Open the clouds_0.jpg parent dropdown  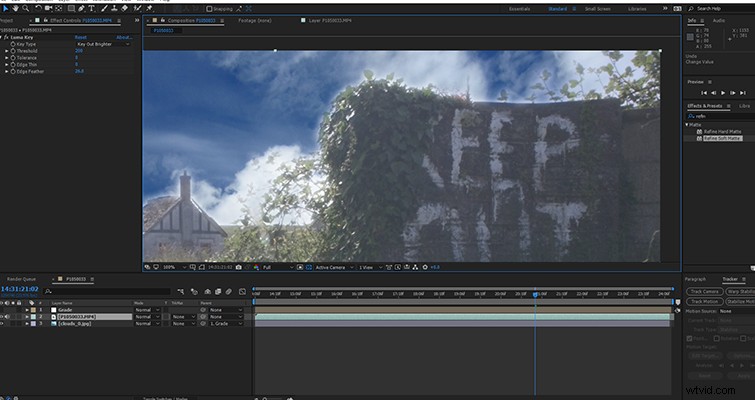[226, 324]
